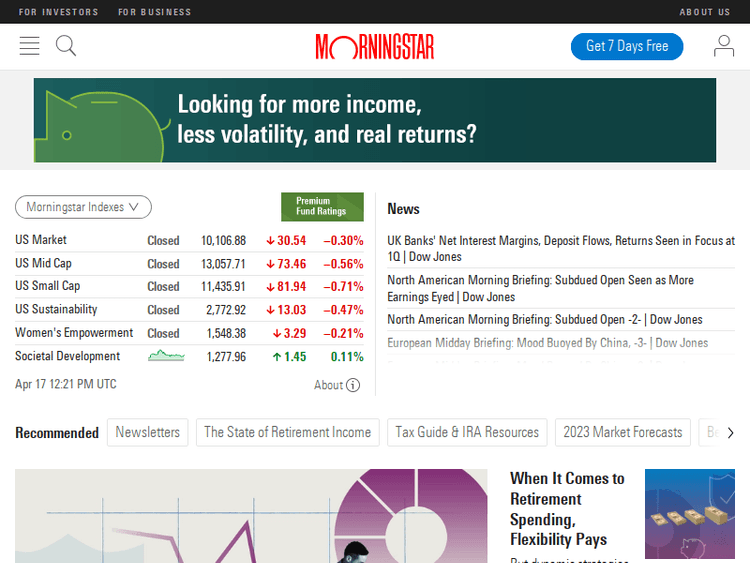This screenshot has width=750, height=563.
Task: Select Tax Guide & IRA Resources tab
Action: (x=467, y=432)
